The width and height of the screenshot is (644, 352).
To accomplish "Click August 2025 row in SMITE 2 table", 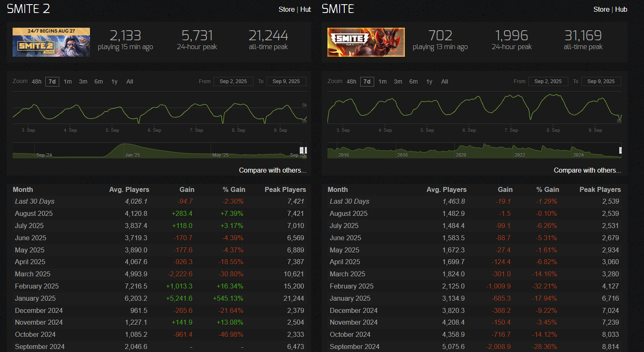I will click(159, 213).
